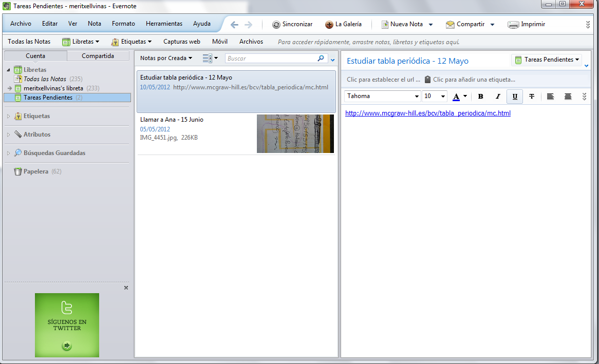Screen dimensions: 599x364
Task: Open the Libretas shortcut dropdown
Action: tap(81, 42)
